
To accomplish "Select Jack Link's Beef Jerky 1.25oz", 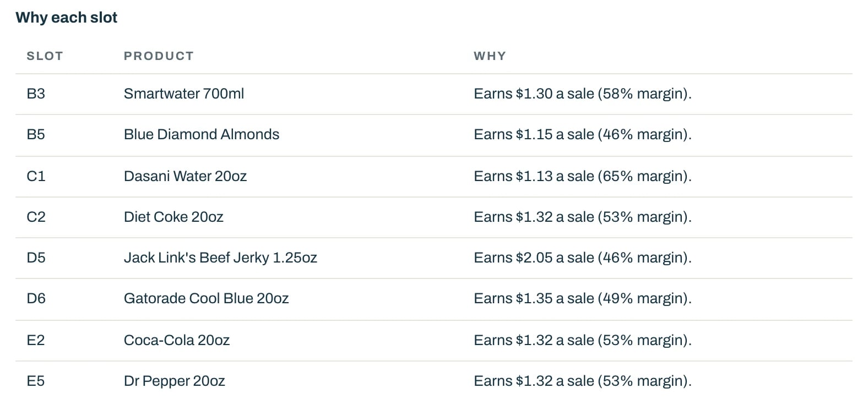I will pyautogui.click(x=220, y=258).
